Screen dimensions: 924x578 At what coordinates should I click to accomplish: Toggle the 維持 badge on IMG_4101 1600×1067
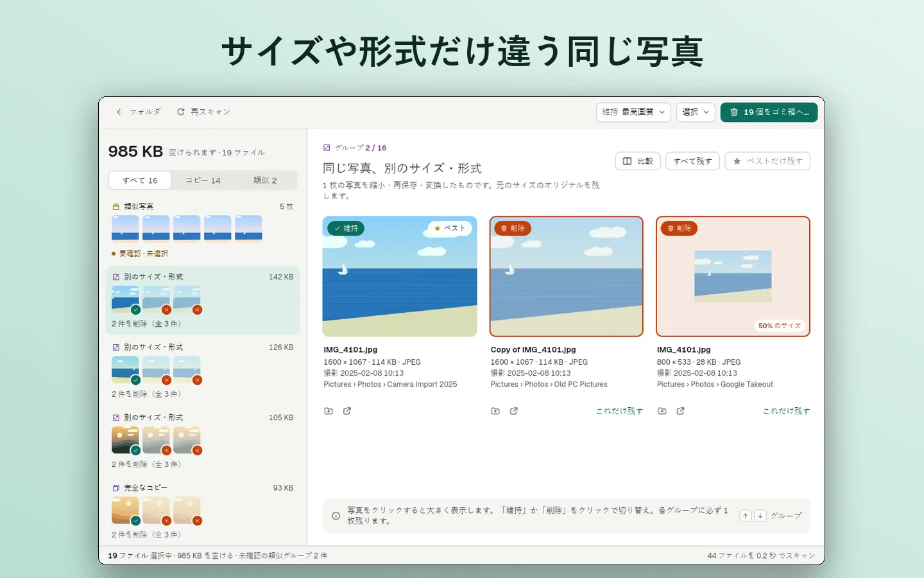point(346,228)
